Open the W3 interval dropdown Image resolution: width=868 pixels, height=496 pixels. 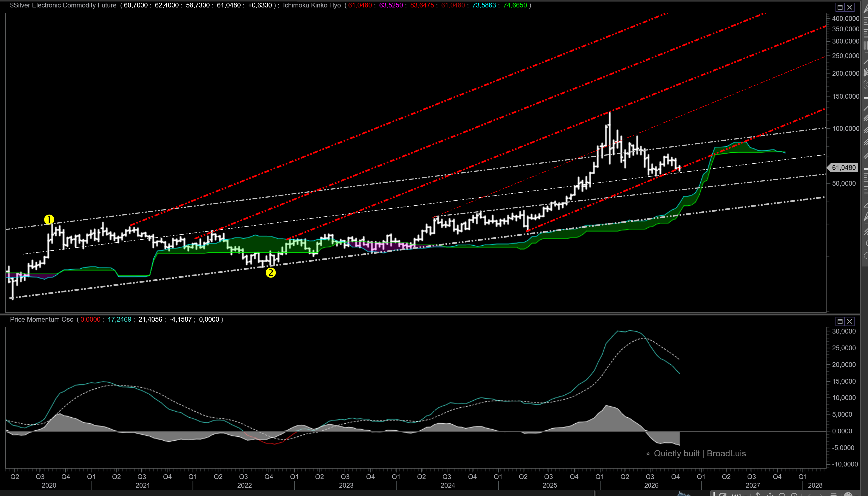pos(739,495)
